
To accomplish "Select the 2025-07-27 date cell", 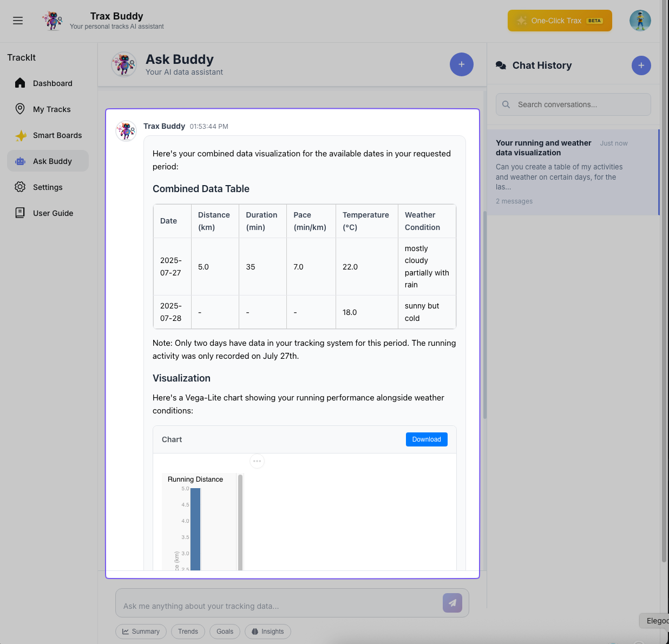I will click(172, 266).
